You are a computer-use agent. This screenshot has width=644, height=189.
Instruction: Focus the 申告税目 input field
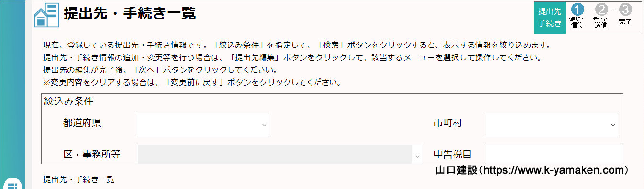coord(555,154)
